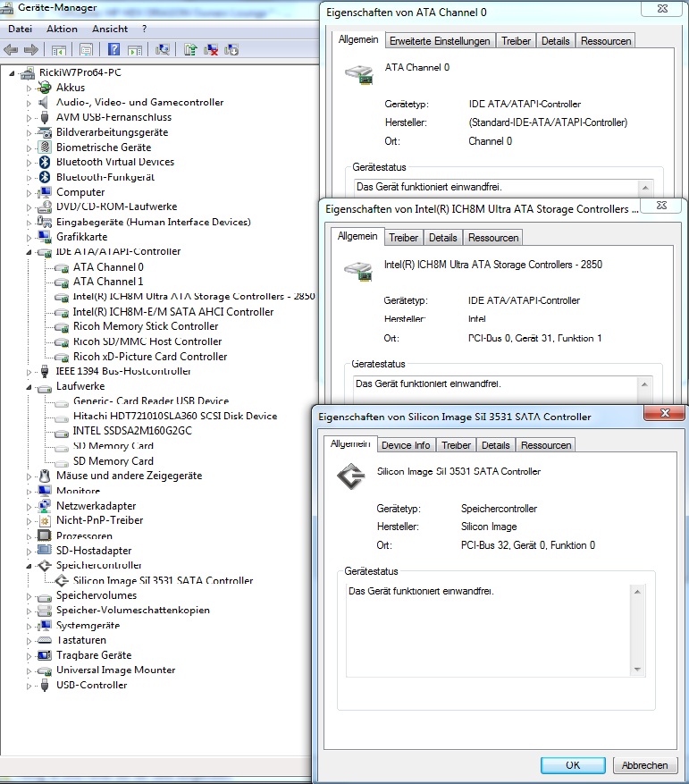Expand the Systemgeräte node
Screen dimensions: 689x784
click(x=29, y=626)
